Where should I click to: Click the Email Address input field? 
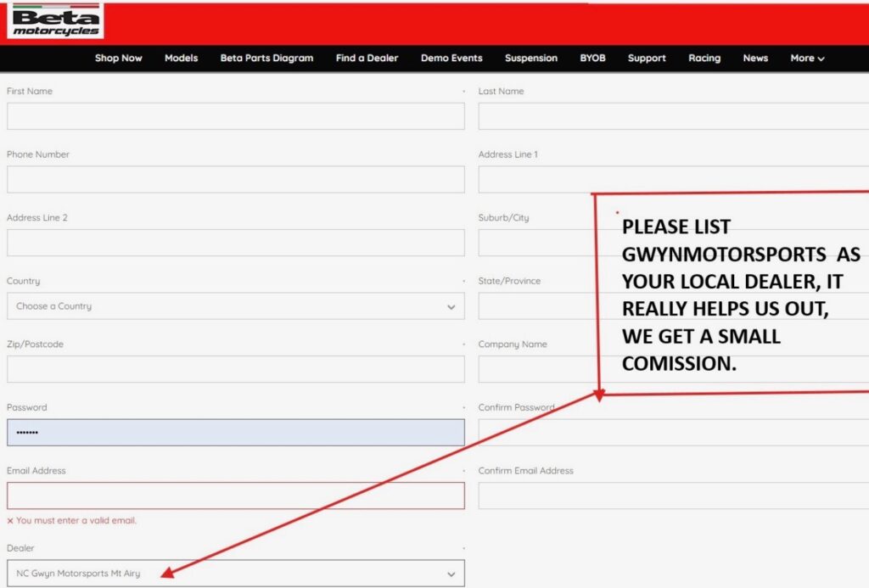click(235, 496)
